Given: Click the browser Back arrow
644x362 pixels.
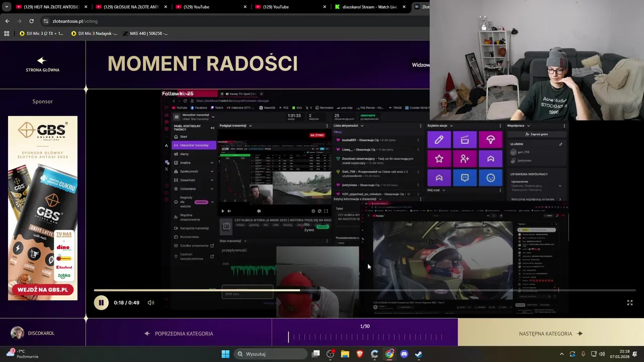Looking at the screenshot, I should [x=7, y=21].
